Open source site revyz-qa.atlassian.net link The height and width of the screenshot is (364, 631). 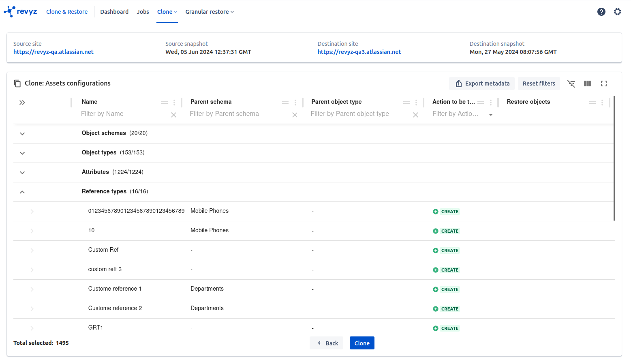pyautogui.click(x=53, y=52)
